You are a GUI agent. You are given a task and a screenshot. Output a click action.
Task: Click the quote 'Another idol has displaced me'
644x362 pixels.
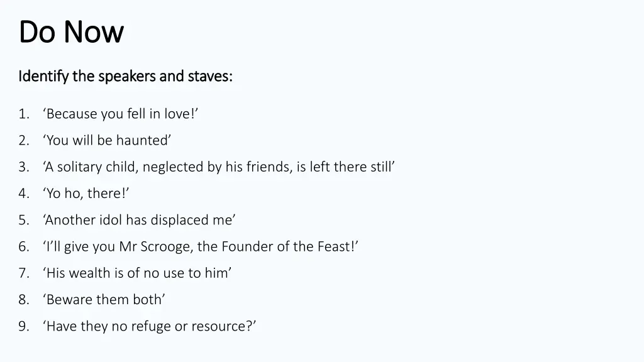coord(139,220)
